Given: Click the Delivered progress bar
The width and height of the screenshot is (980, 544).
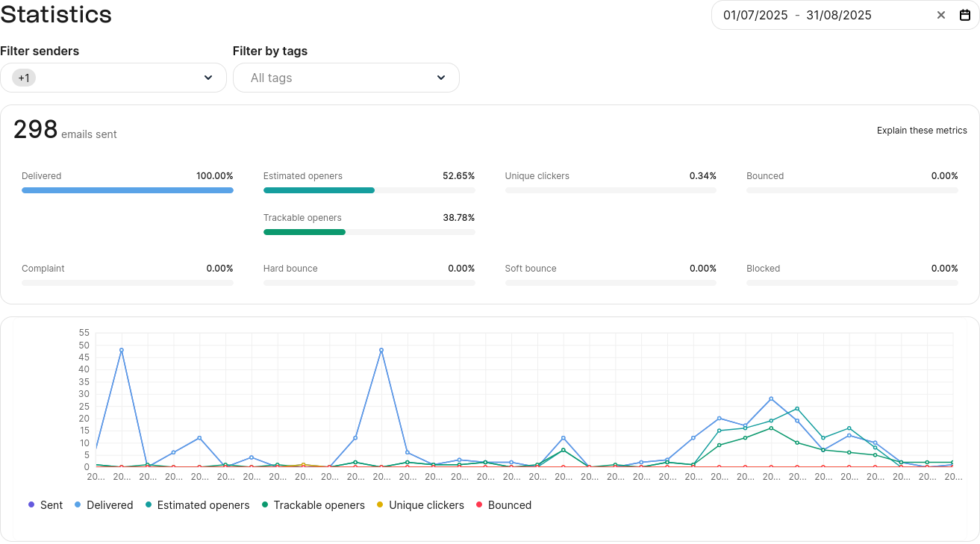Looking at the screenshot, I should [x=128, y=190].
